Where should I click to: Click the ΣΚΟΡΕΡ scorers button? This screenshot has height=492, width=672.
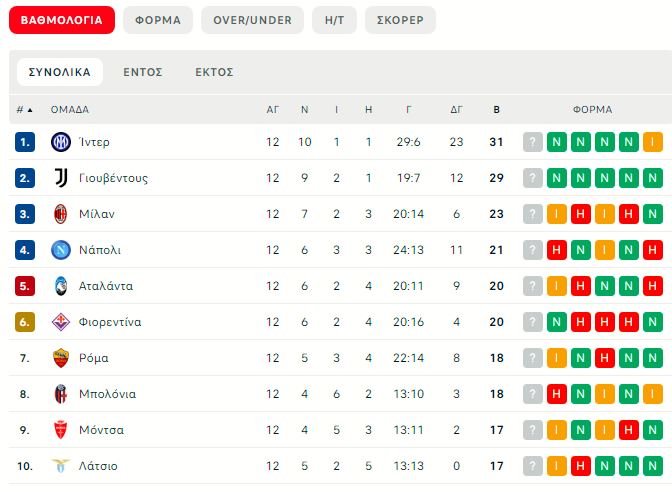tap(399, 20)
